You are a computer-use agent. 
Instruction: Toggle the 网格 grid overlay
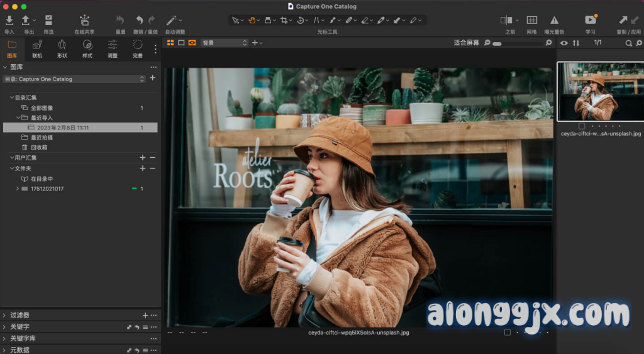(x=531, y=21)
